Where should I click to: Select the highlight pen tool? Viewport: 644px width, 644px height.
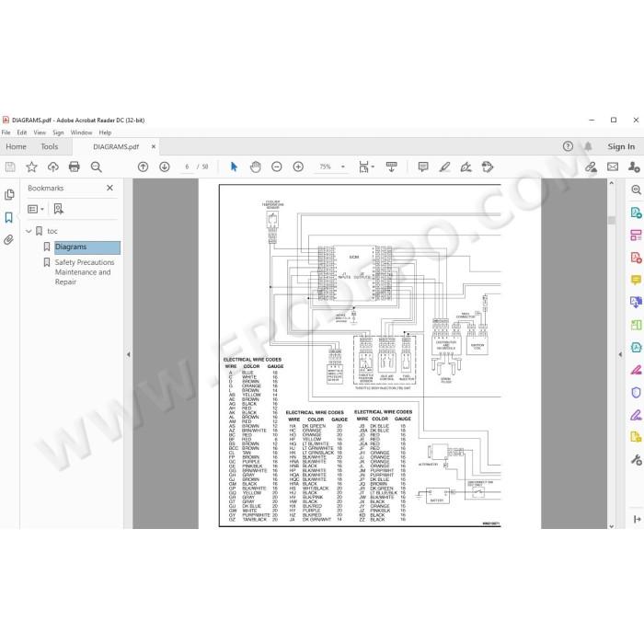[444, 167]
